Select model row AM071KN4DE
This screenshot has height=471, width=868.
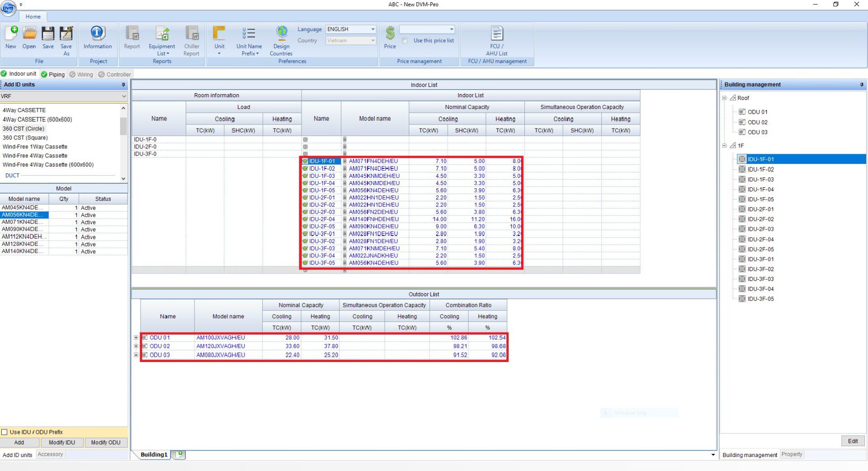pyautogui.click(x=64, y=222)
